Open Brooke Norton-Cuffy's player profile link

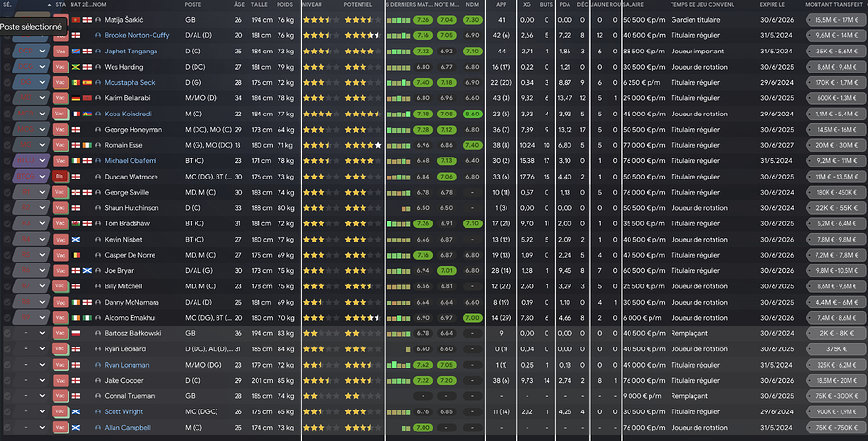(136, 35)
